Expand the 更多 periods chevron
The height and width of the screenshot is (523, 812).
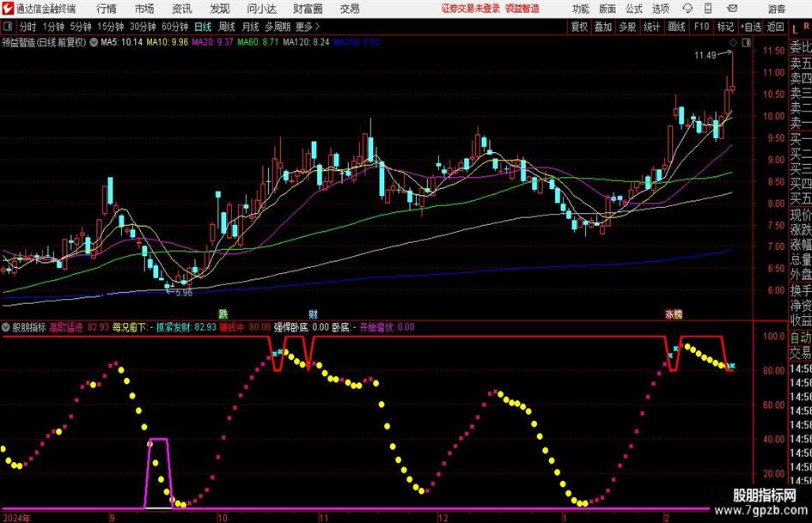tap(308, 27)
